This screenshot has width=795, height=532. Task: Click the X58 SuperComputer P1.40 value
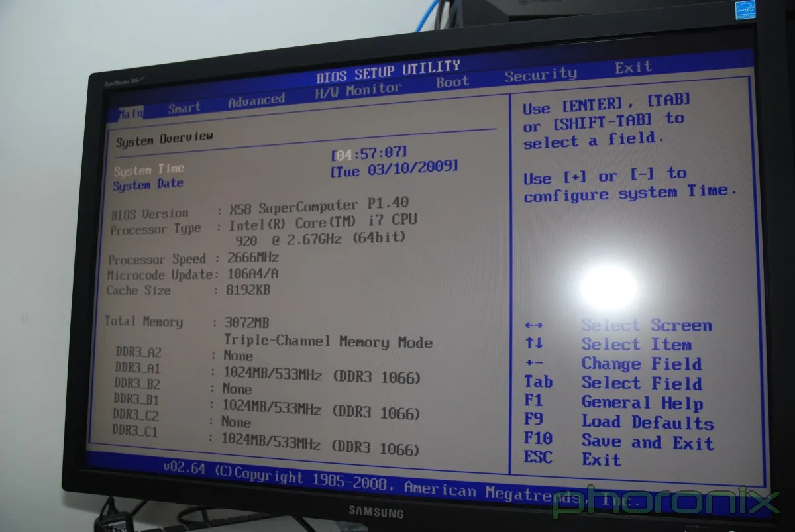click(x=319, y=205)
